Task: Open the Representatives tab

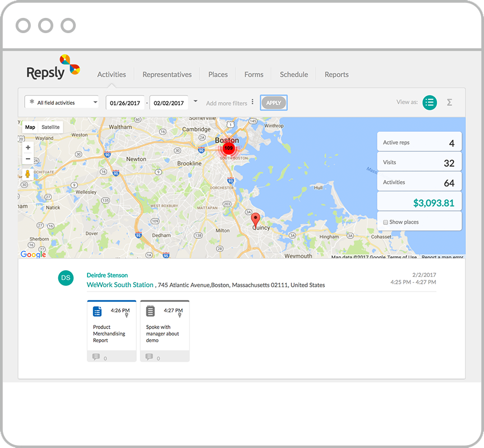Action: (167, 75)
